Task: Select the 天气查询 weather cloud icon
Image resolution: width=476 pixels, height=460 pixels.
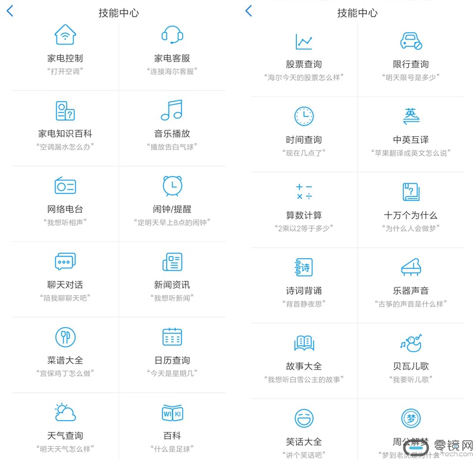Action: [65, 412]
